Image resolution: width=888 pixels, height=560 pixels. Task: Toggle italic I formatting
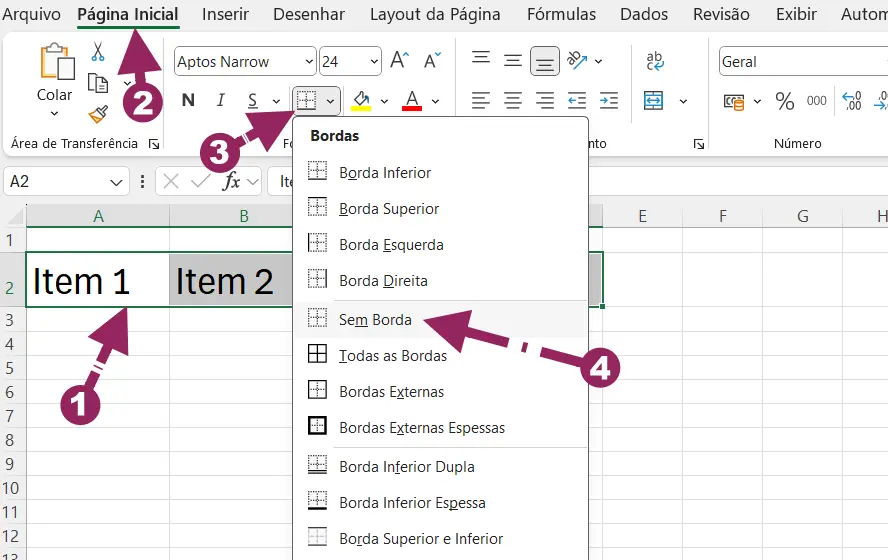click(x=220, y=101)
